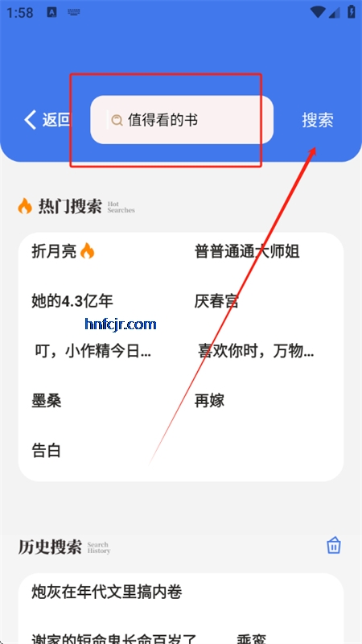The width and height of the screenshot is (362, 644).
Task: Tap the keyboard icon in status bar
Action: (x=74, y=12)
